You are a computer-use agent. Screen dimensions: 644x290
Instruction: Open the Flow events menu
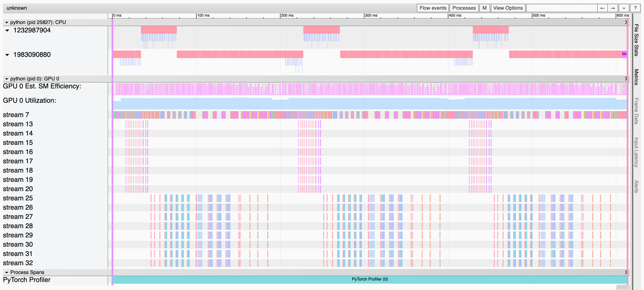[x=432, y=8]
